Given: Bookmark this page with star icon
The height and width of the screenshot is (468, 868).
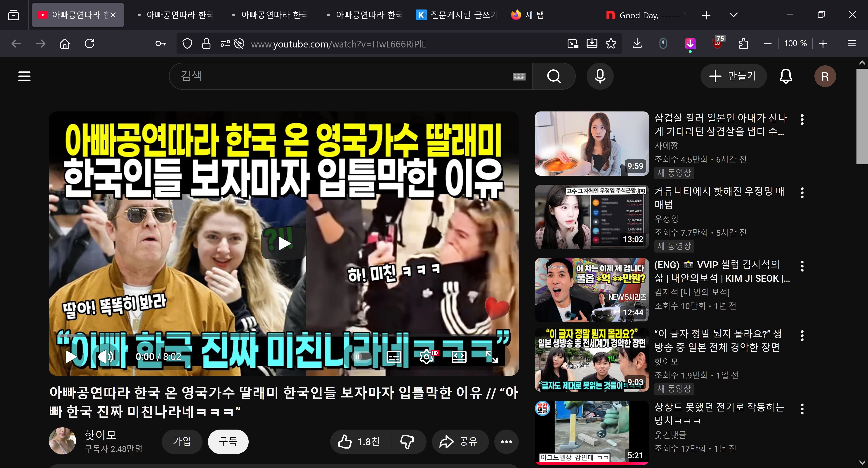Looking at the screenshot, I should pyautogui.click(x=611, y=44).
